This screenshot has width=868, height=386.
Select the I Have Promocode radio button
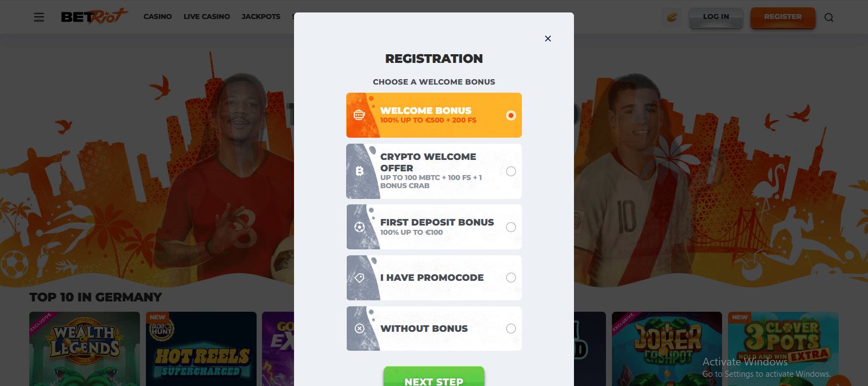(510, 278)
